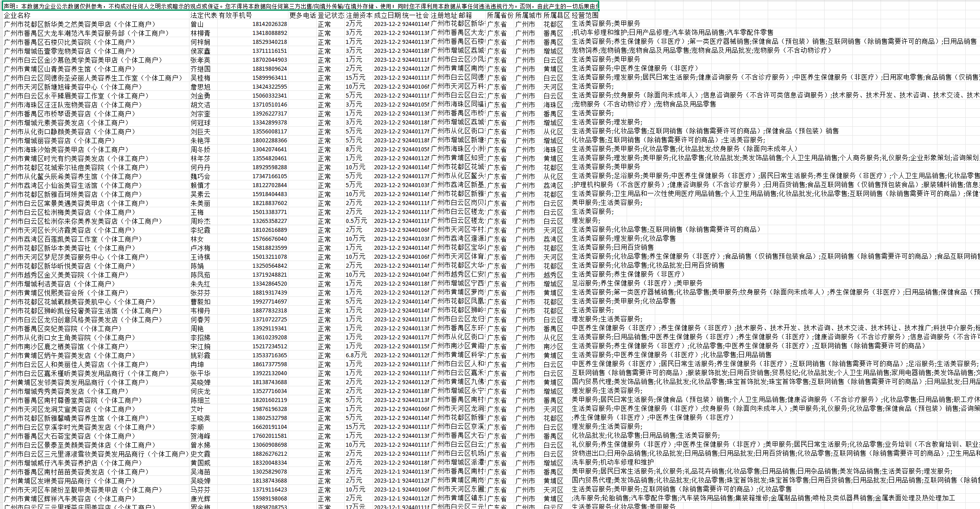Click 海珠区 cell in 胡文洁's row
The image size is (980, 509).
553,105
